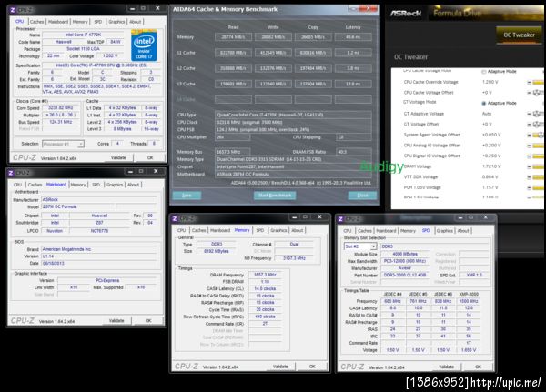The image size is (546, 392).
Task: Select the OC Tweaker tab in Formula Drive
Action: (519, 35)
